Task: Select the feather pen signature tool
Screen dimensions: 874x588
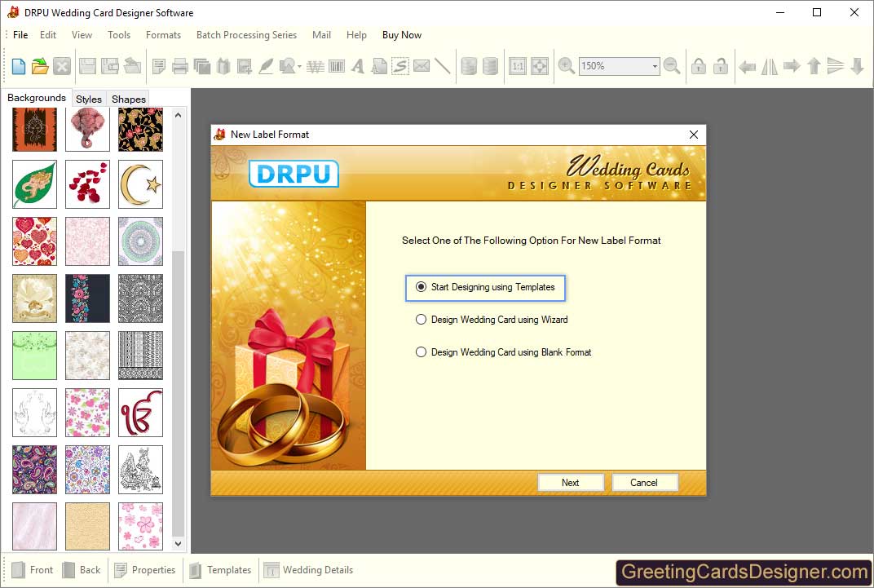Action: (x=266, y=66)
